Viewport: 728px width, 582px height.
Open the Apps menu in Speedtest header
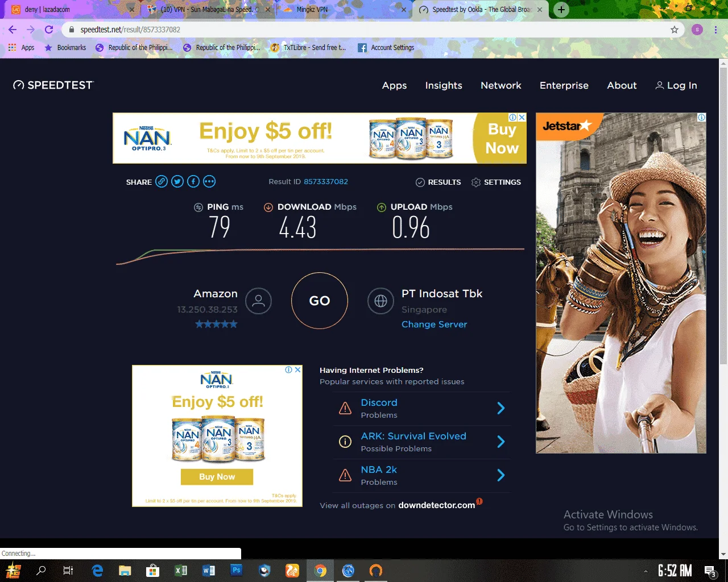tap(394, 85)
